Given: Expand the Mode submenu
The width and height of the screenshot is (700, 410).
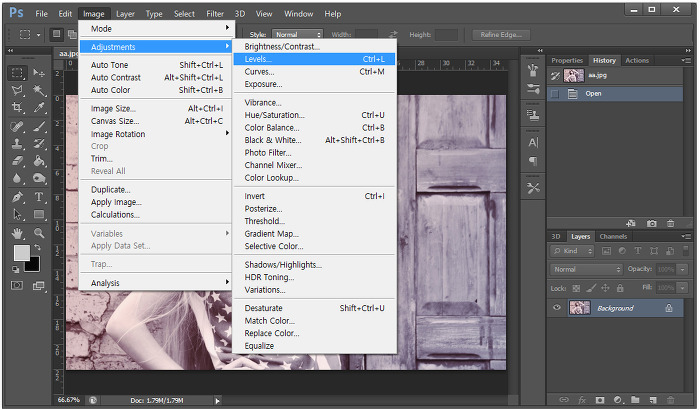Looking at the screenshot, I should click(x=155, y=29).
